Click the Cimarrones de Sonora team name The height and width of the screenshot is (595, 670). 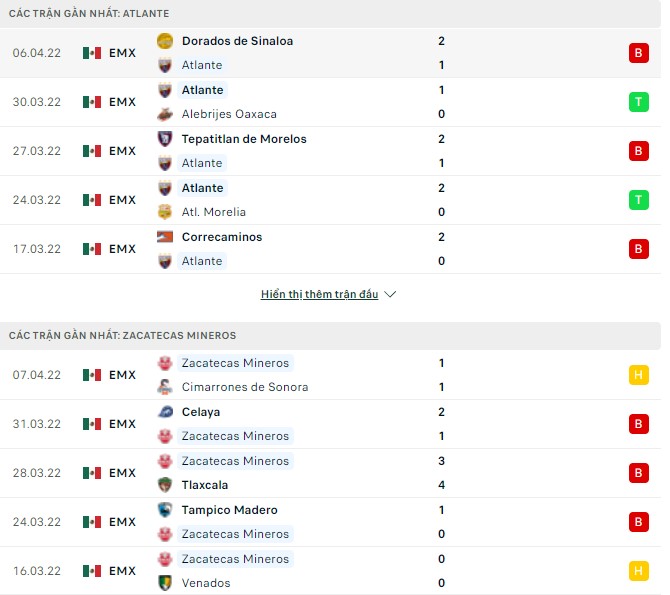(x=244, y=387)
